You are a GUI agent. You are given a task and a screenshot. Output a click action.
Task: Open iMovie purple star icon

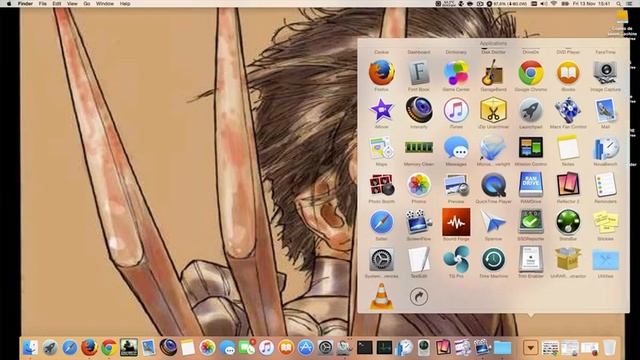click(381, 110)
